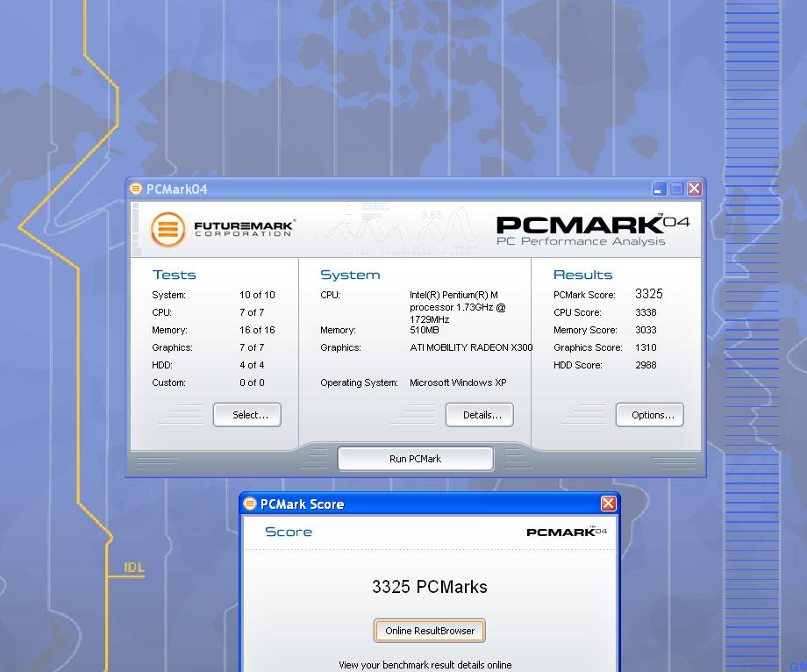The height and width of the screenshot is (672, 807).
Task: Click the Memory value 510MB
Action: (424, 330)
